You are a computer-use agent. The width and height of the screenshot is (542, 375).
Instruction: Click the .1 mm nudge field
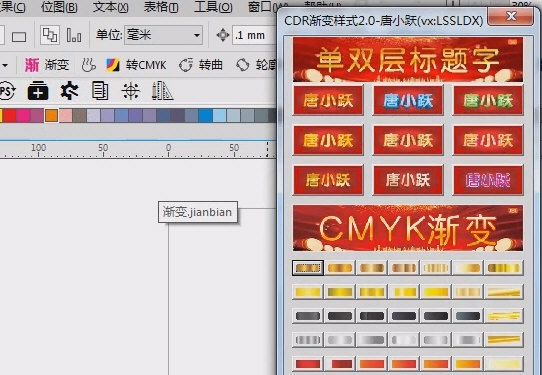tap(254, 35)
